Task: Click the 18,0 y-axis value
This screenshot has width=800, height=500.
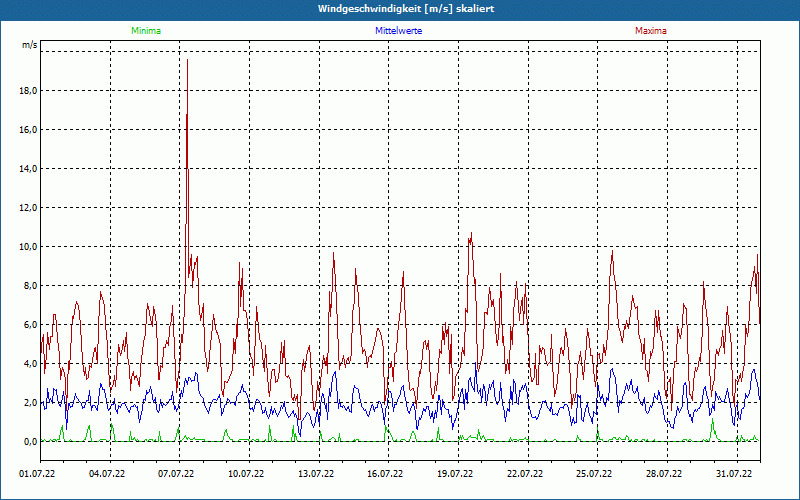Action: (29, 91)
